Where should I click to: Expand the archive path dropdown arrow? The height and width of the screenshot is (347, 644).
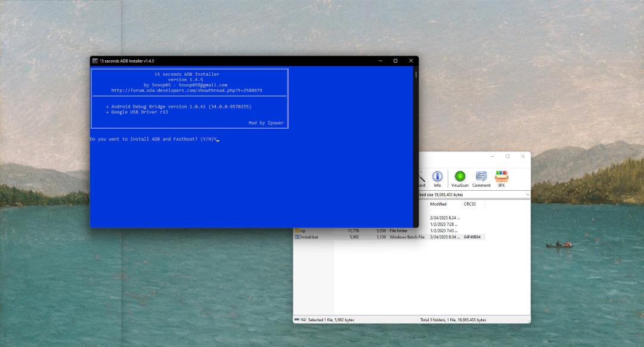pos(527,194)
